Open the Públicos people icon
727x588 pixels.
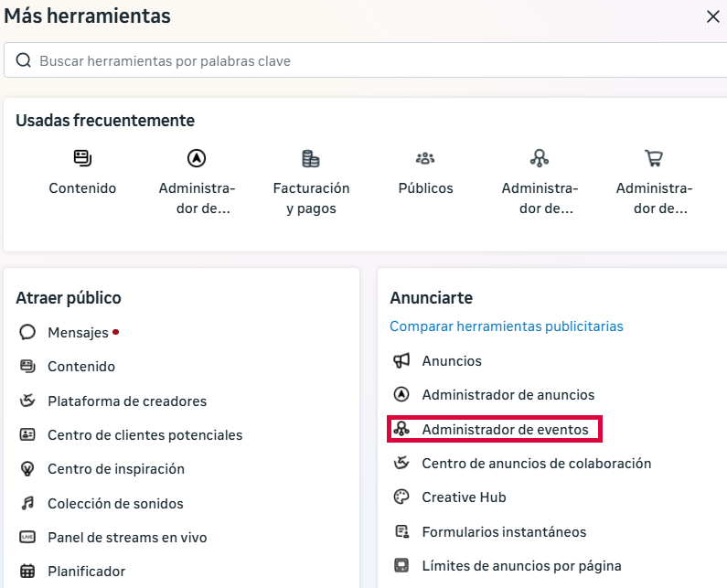pos(425,158)
